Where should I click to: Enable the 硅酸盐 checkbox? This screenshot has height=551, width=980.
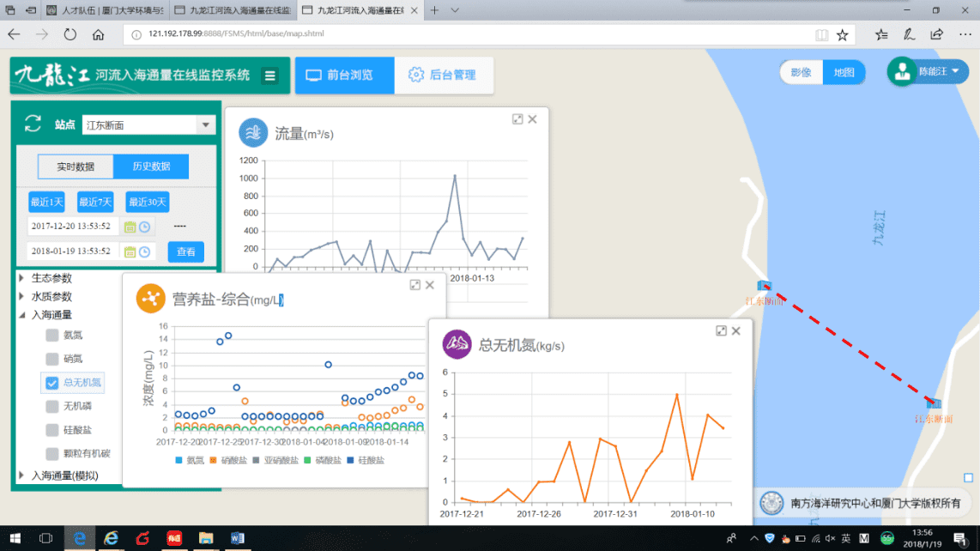[x=52, y=430]
